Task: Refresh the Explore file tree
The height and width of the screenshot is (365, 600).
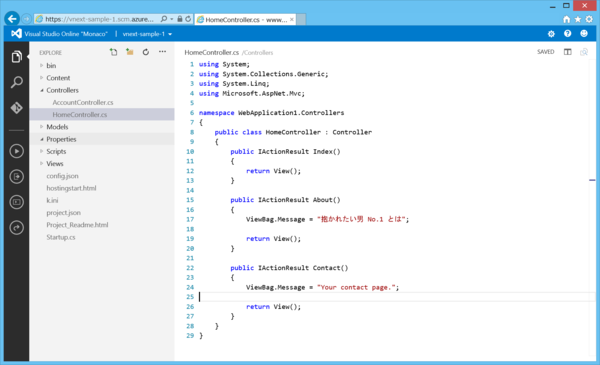Action: tap(146, 52)
